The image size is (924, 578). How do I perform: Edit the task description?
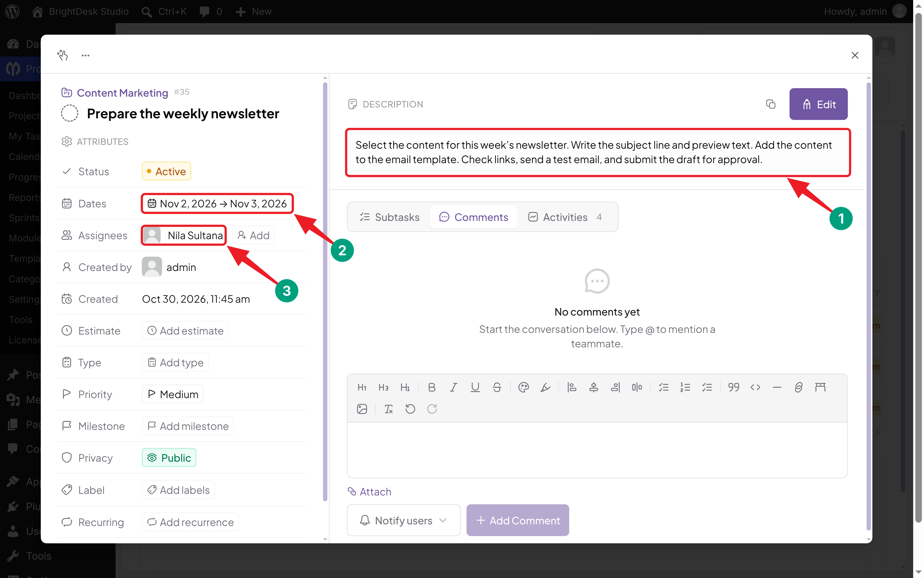[x=818, y=104]
